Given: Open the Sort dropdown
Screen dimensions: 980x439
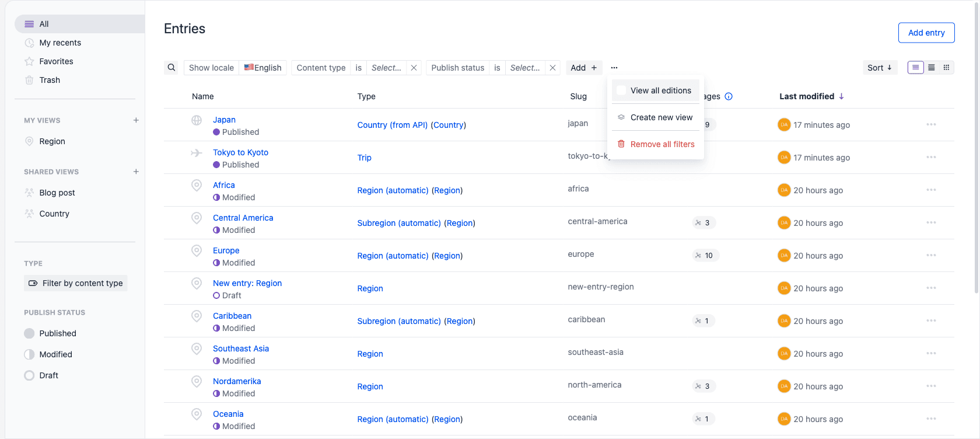Looking at the screenshot, I should coord(880,68).
